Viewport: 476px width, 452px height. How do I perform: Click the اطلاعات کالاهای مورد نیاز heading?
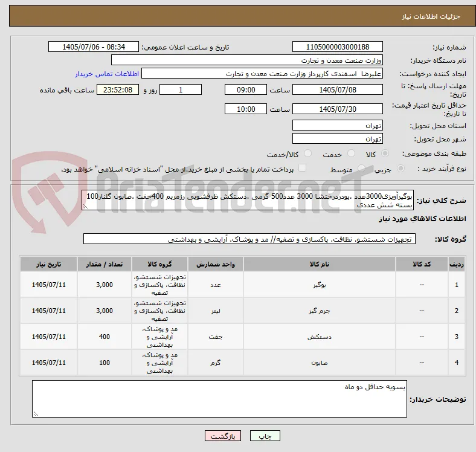point(422,219)
